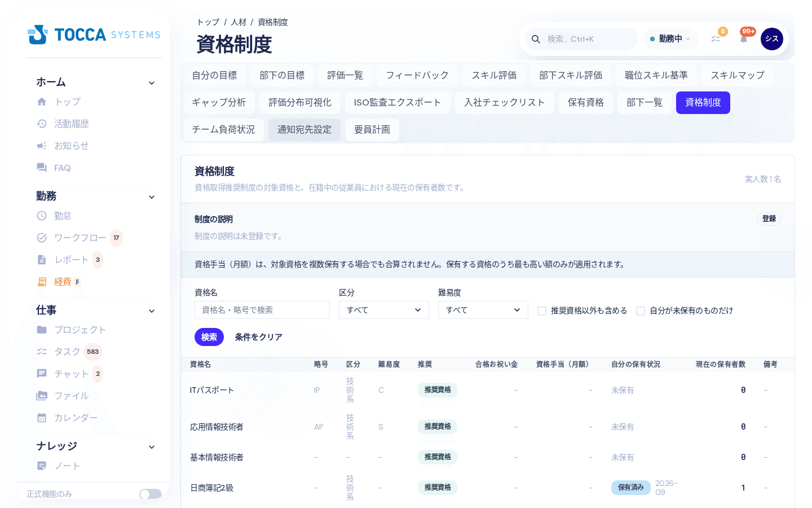Click the プロジェクト folder icon

pos(42,330)
